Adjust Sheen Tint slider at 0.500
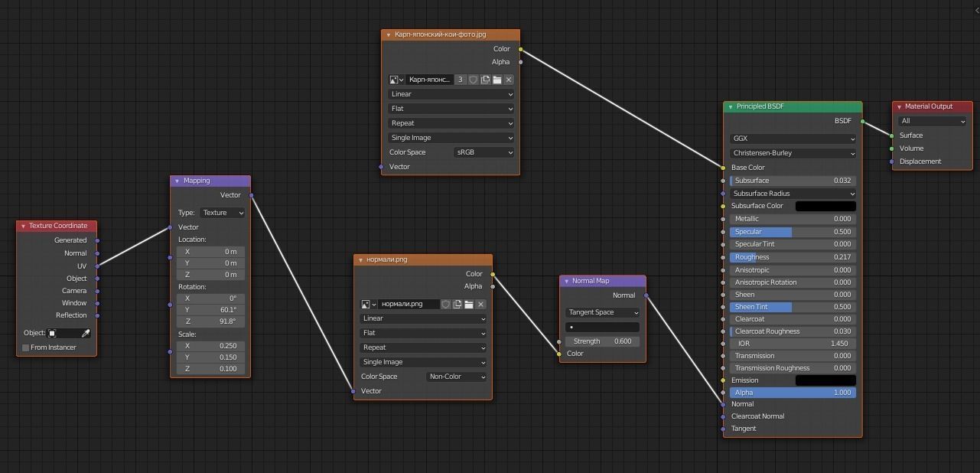This screenshot has width=980, height=473. point(793,307)
